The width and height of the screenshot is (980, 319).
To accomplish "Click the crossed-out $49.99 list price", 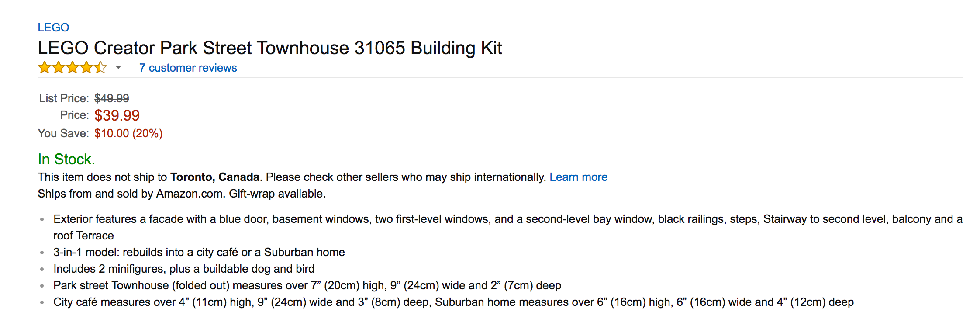I will [x=112, y=98].
